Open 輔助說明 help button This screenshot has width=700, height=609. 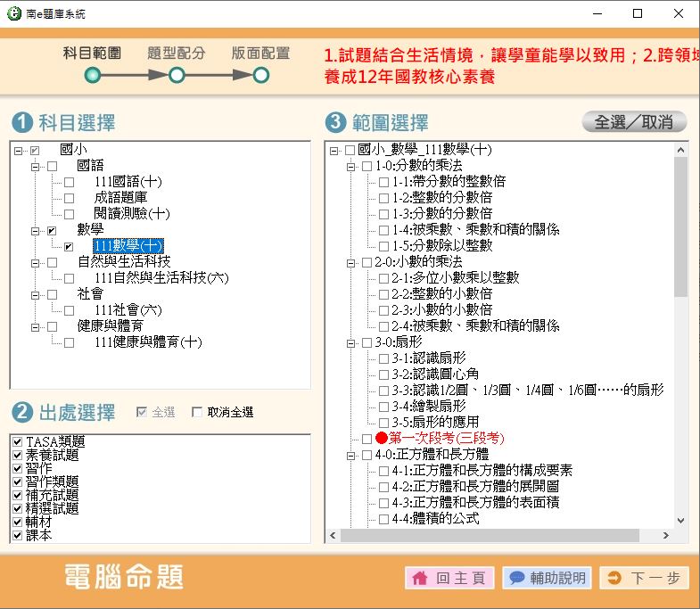[548, 578]
